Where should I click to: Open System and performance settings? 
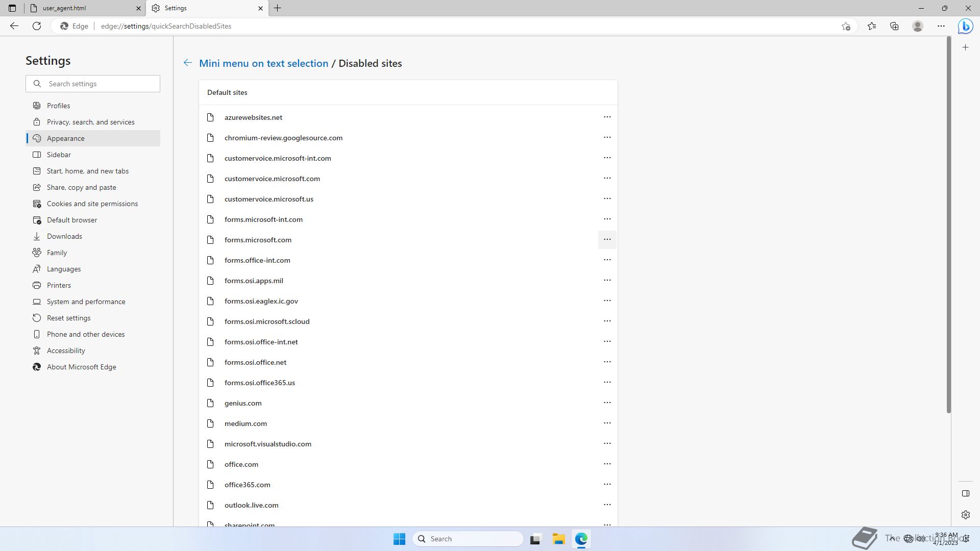click(93, 302)
